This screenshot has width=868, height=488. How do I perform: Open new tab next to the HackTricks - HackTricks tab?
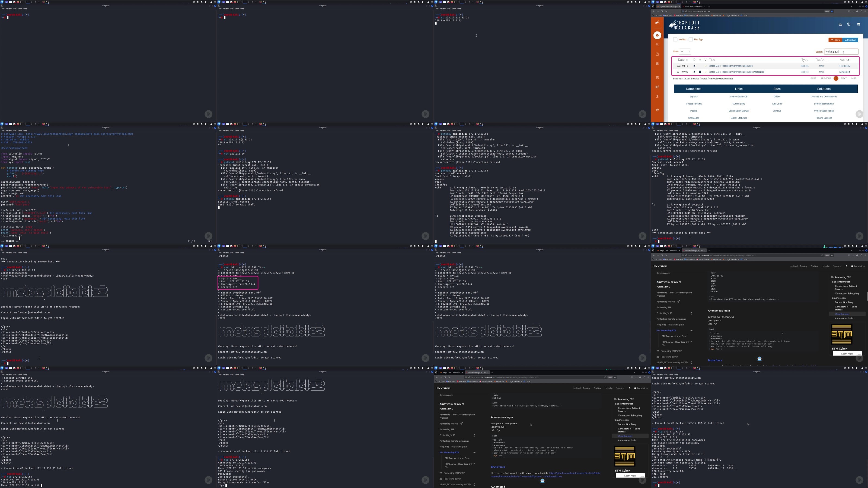point(709,7)
